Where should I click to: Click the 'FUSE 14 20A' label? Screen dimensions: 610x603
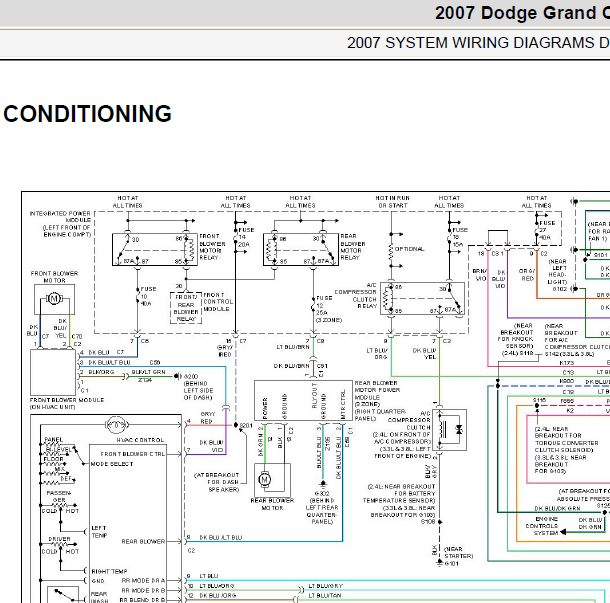coord(246,237)
